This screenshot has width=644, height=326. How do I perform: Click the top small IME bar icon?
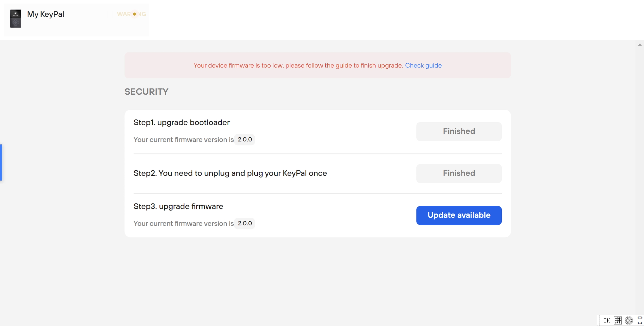tap(640, 318)
